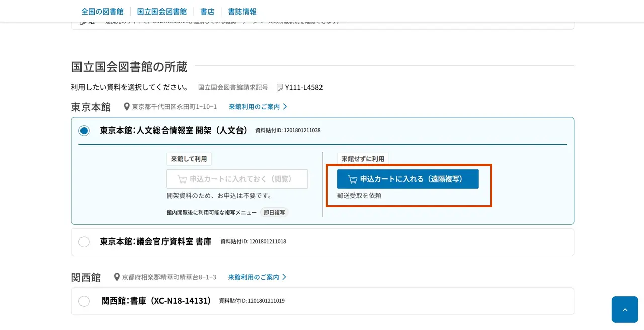Click the map pin icon for 関西館 address
The height and width of the screenshot is (330, 644).
[x=117, y=277]
